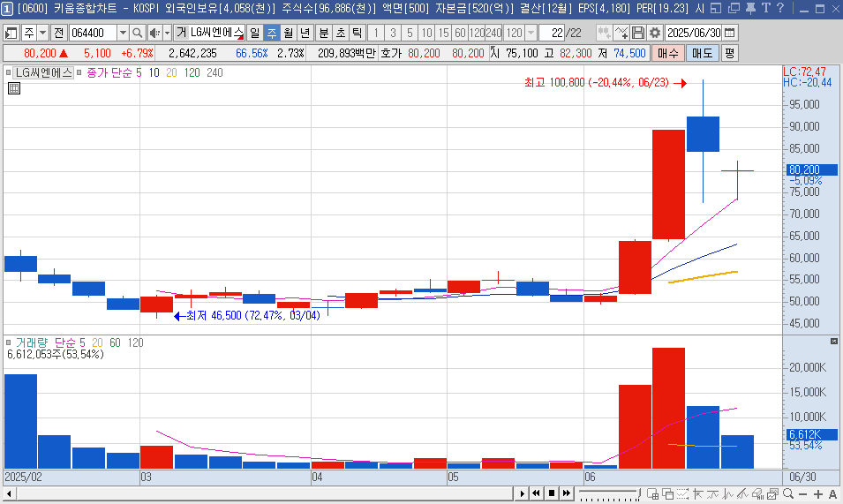Image resolution: width=843 pixels, height=504 pixels.
Task: Select the 틱 tick period
Action: pos(357,33)
